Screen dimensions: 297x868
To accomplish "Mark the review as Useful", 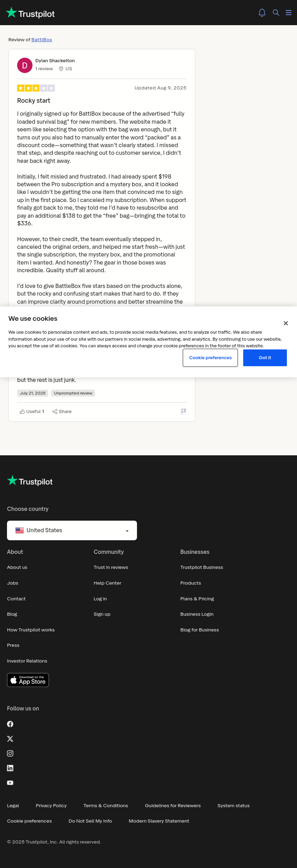I will tap(32, 412).
